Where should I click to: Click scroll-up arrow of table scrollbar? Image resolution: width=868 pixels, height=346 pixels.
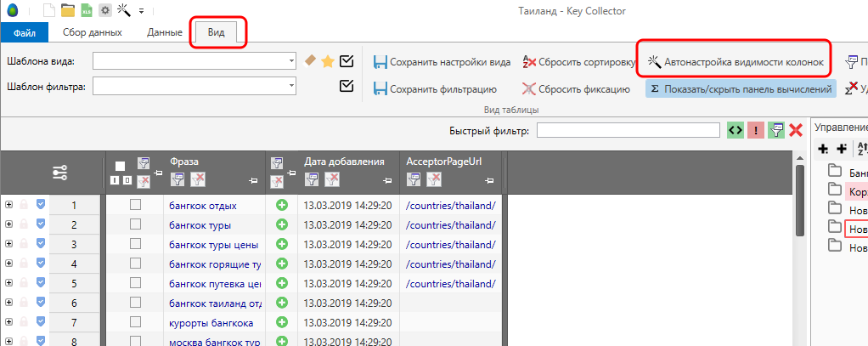[800, 156]
